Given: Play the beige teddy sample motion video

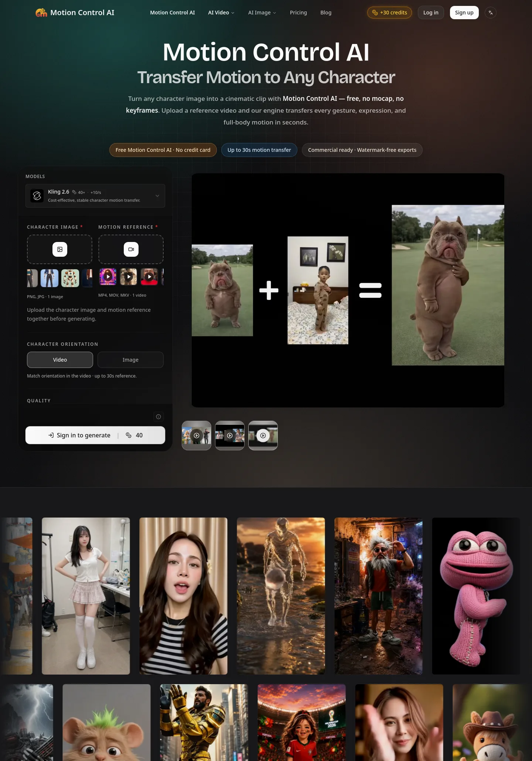Looking at the screenshot, I should [x=129, y=276].
